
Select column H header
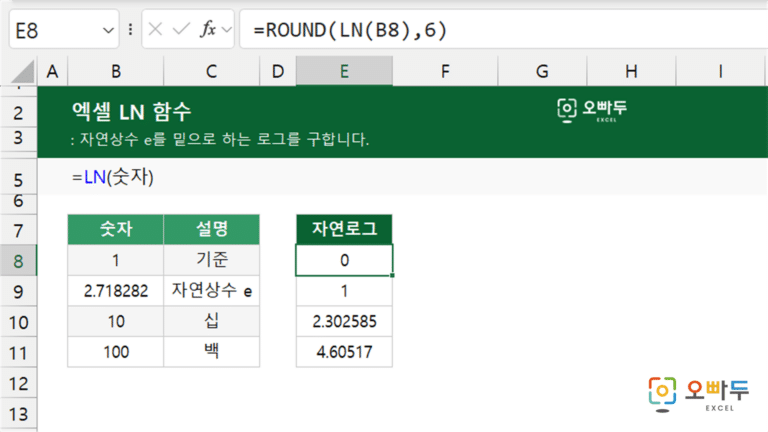coord(631,72)
